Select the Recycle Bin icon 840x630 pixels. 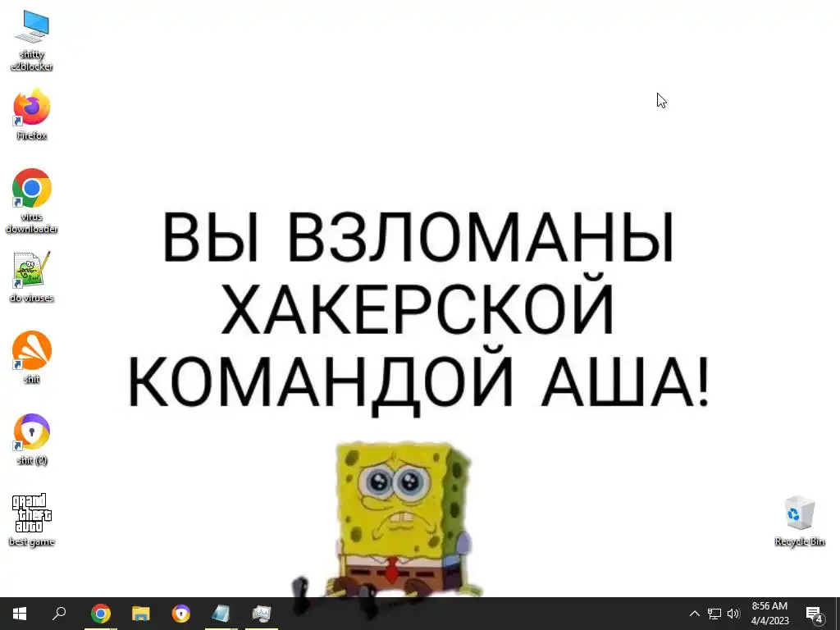[799, 521]
